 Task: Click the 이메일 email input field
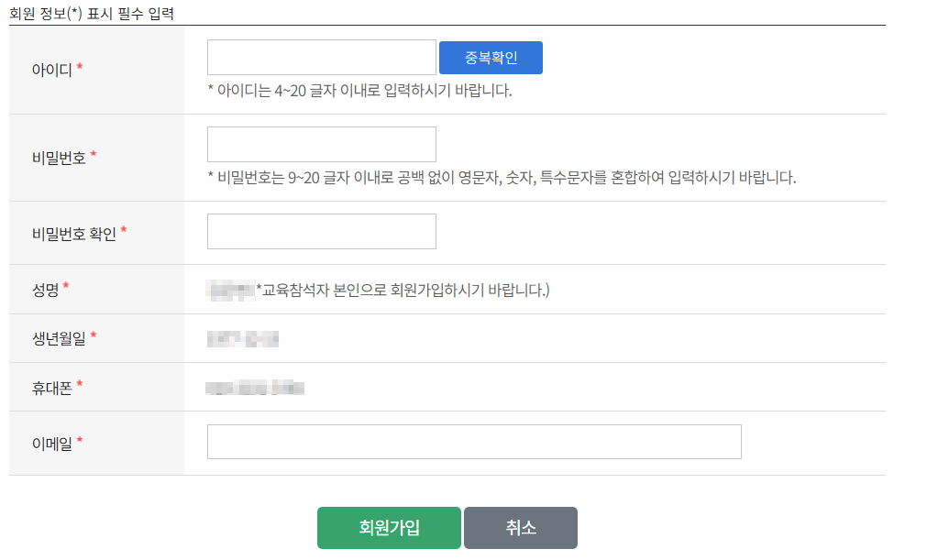point(473,441)
